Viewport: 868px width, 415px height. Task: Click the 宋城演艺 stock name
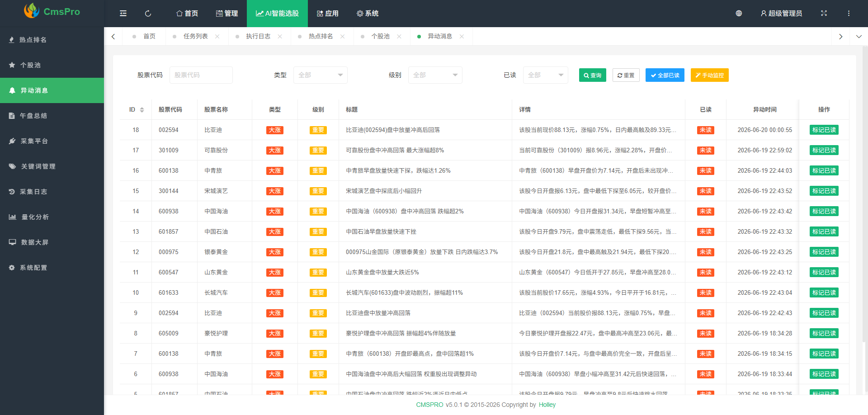216,191
